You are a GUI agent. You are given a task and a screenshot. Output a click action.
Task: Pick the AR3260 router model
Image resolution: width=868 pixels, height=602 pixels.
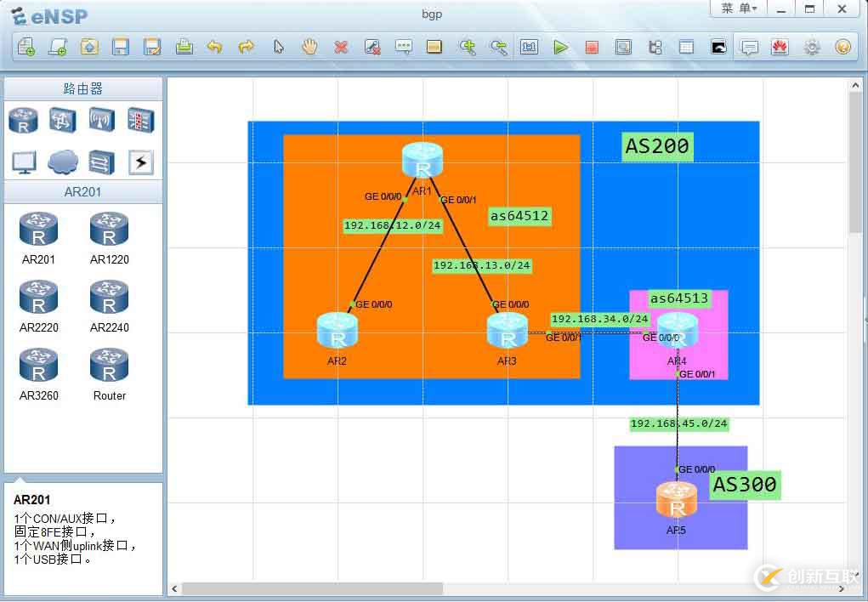pos(39,374)
